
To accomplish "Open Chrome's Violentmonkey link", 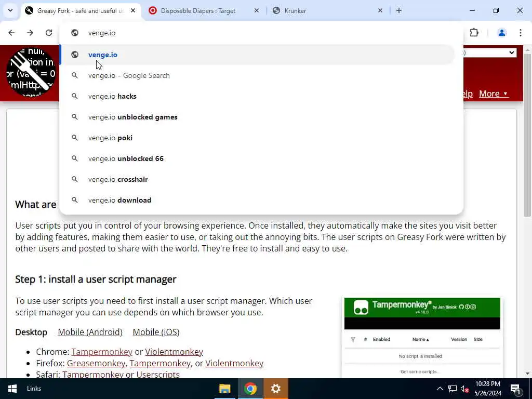I will [174, 352].
